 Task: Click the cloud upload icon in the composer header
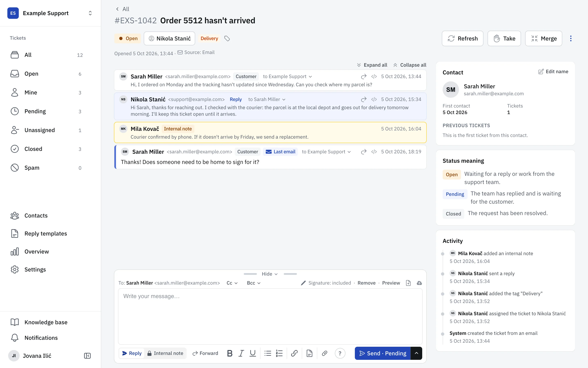point(419,283)
